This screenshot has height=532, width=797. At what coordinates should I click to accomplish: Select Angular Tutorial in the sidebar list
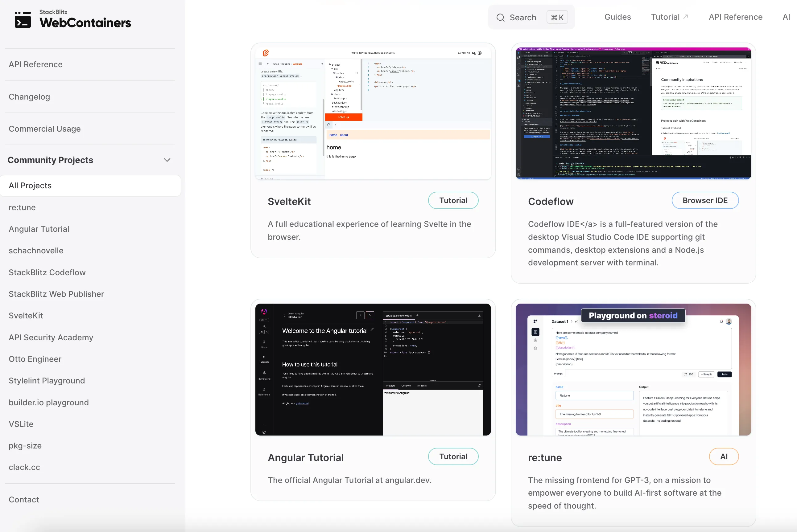[39, 229]
